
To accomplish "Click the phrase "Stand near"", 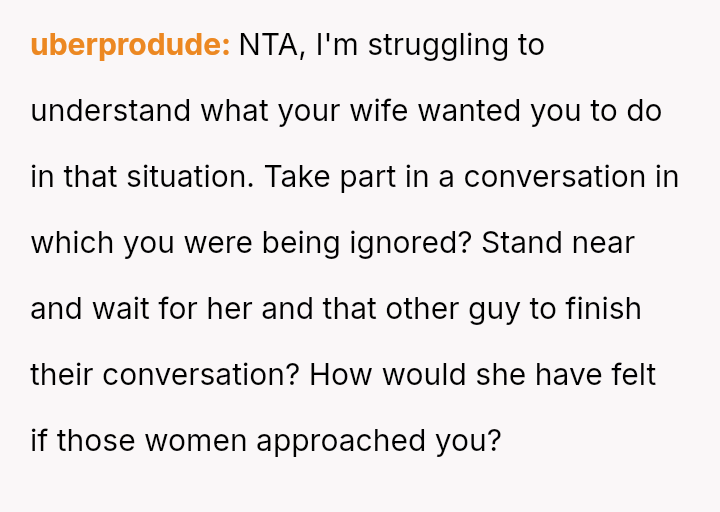I will (x=558, y=243).
